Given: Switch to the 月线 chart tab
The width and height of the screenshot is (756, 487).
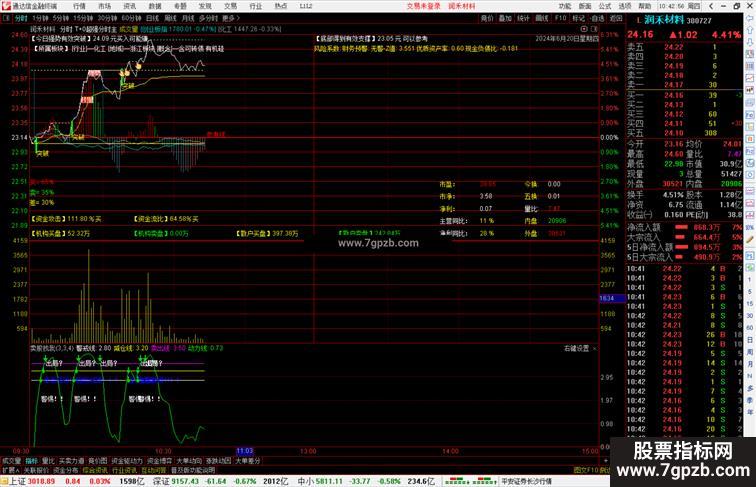Looking at the screenshot, I should pos(188,18).
